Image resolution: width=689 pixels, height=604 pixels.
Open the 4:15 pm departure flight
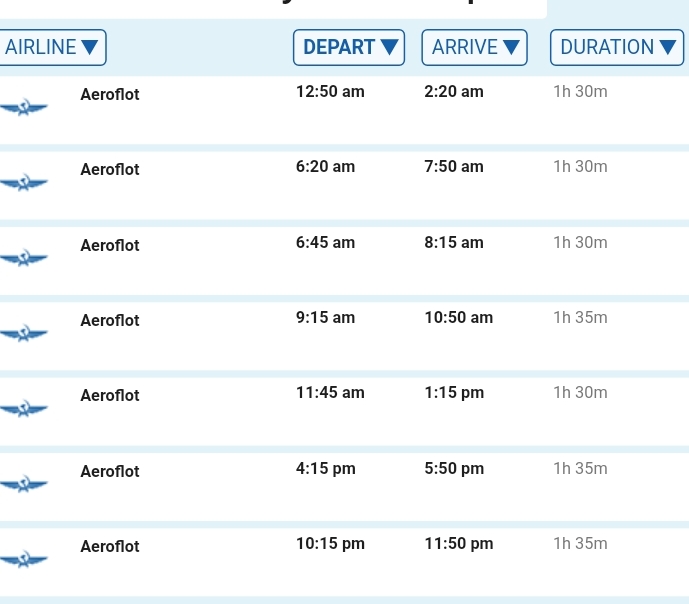pyautogui.click(x=326, y=469)
